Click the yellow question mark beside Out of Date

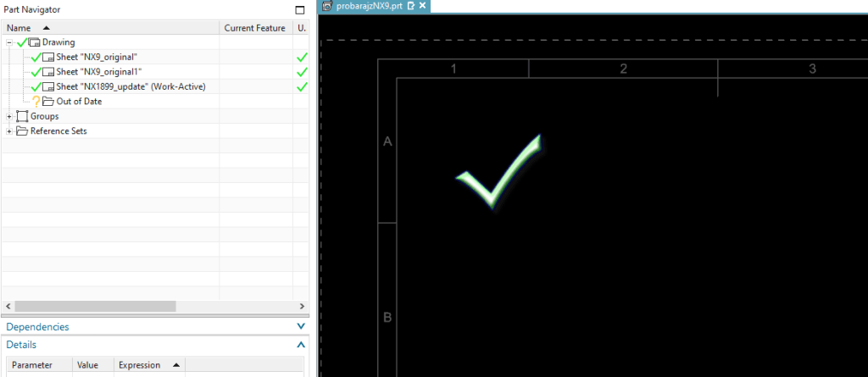[36, 102]
